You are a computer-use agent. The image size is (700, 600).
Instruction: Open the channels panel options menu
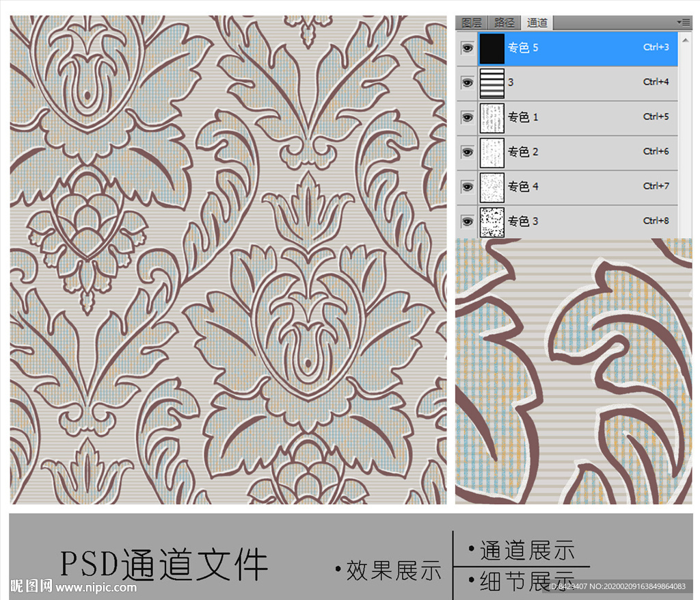click(x=683, y=23)
